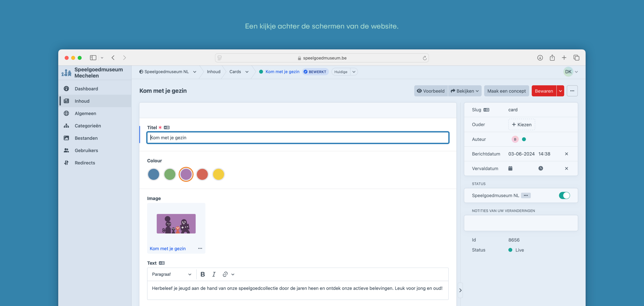Click the Inhoud breadcrumb

coord(214,72)
